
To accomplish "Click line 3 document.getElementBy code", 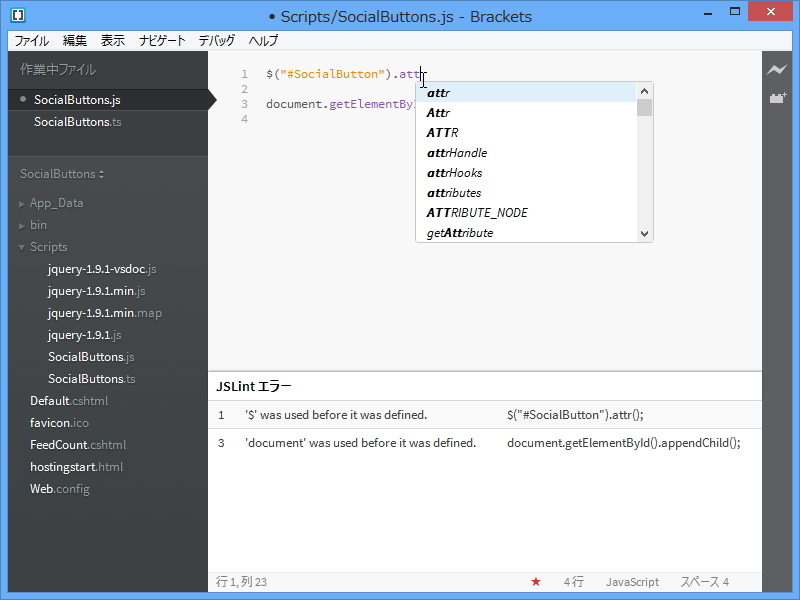I will coord(340,104).
